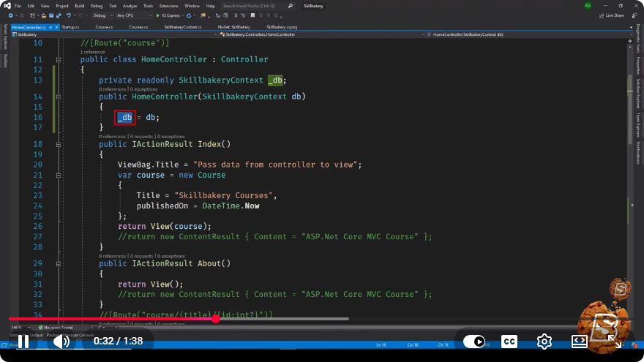Collapse the HomeController class at line 11
Screen dimensions: 644x362
59,59
